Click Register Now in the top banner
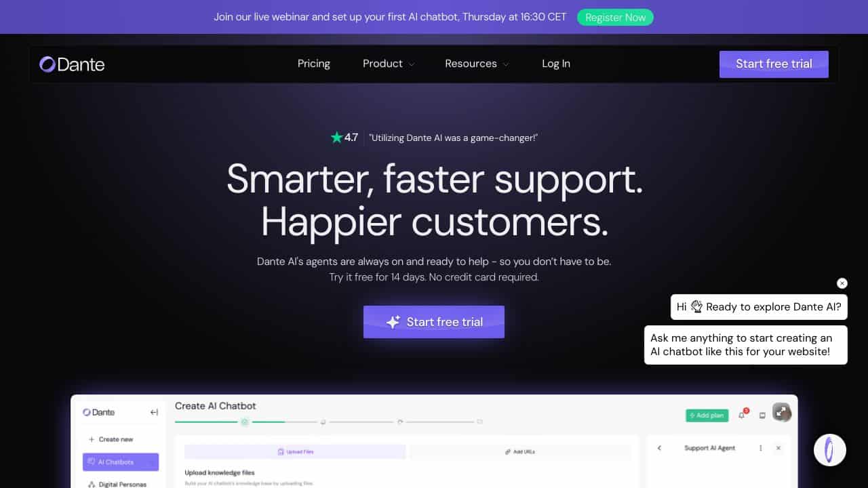 [x=615, y=18]
